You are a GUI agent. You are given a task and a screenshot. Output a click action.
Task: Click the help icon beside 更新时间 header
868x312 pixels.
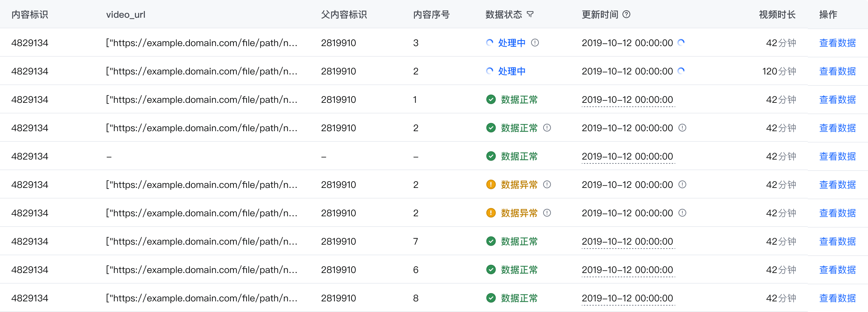[626, 15]
